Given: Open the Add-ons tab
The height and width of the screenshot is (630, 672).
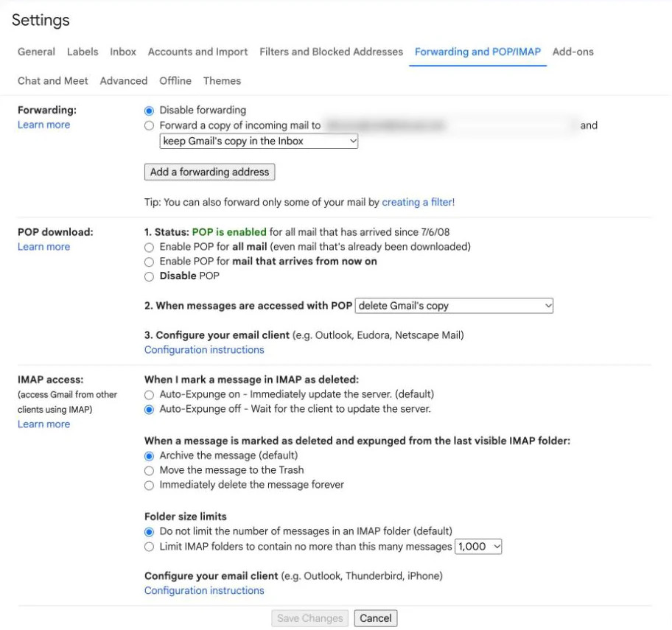Looking at the screenshot, I should [573, 52].
